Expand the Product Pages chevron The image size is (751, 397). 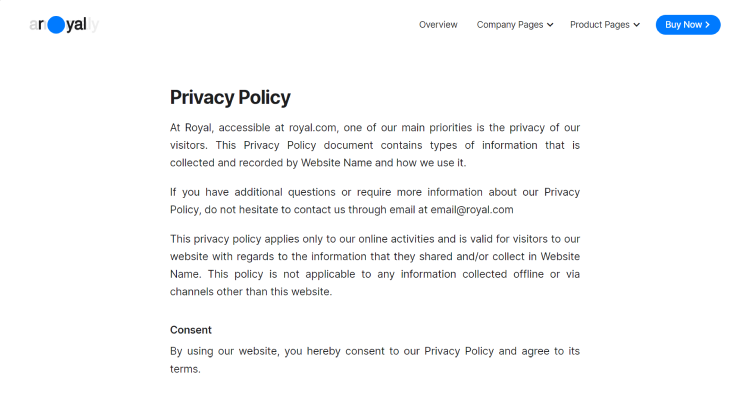637,25
